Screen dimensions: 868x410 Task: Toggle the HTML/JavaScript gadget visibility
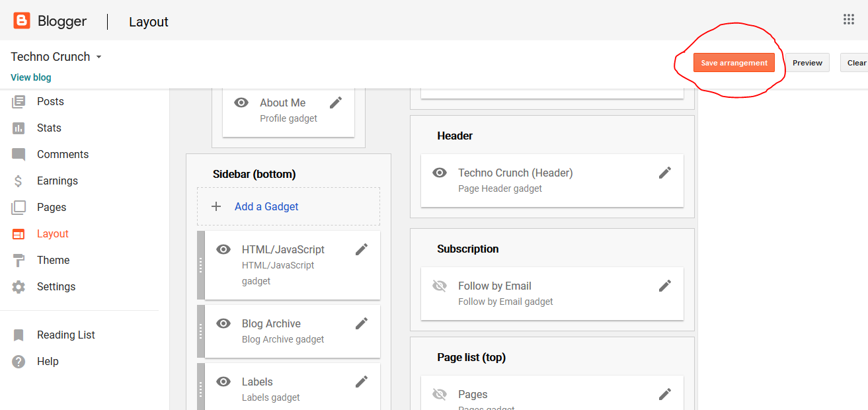[223, 249]
